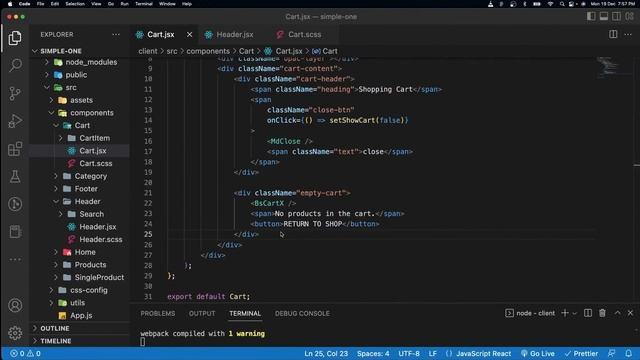Open the Source Control view
Screen dimensions: 640x360
(x=15, y=93)
